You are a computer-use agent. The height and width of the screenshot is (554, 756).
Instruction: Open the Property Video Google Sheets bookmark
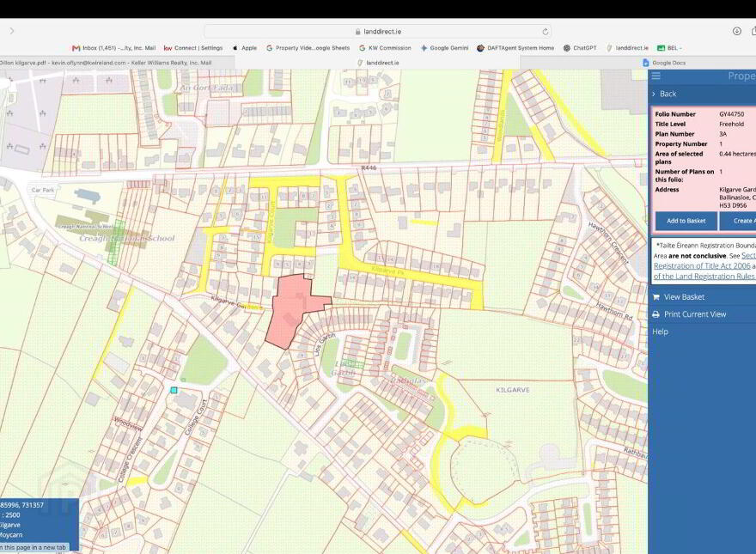pos(308,48)
